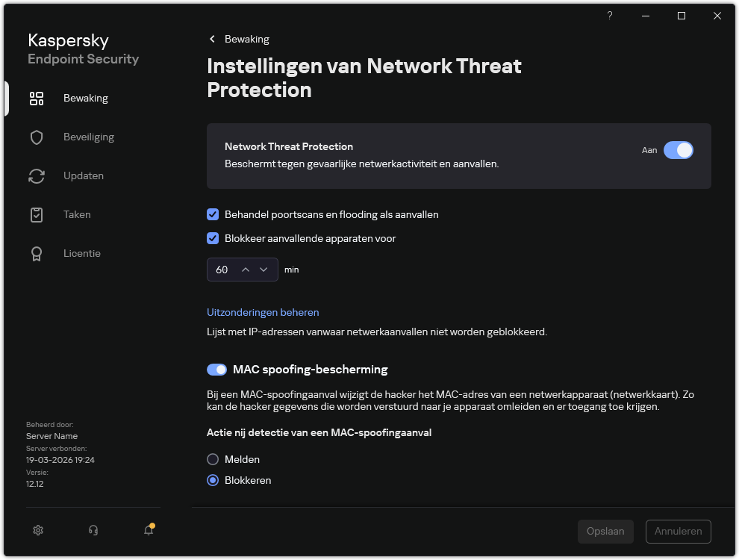Select the Blokkeren radio button
Viewport: 739px width, 560px height.
pyautogui.click(x=213, y=480)
